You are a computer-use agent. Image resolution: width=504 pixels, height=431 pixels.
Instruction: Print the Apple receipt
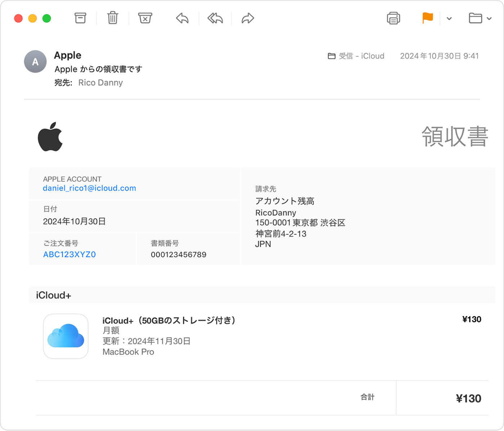[x=393, y=18]
